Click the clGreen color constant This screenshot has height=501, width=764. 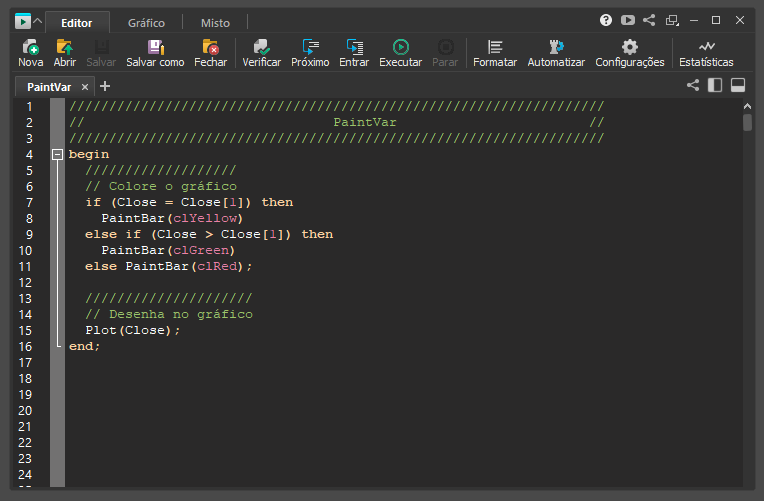coord(201,250)
